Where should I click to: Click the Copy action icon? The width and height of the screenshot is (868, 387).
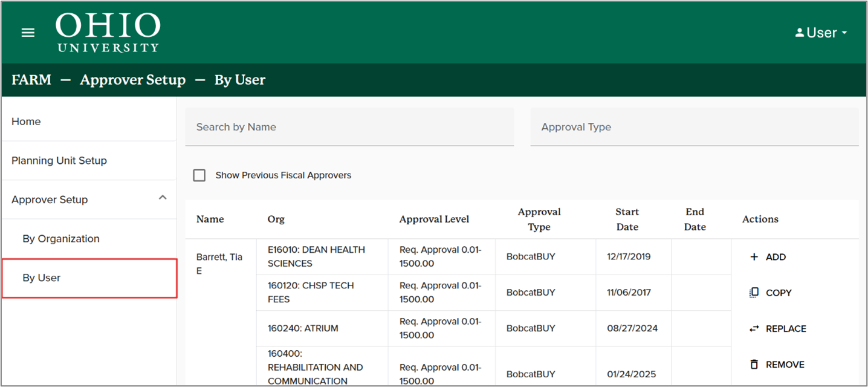[754, 293]
